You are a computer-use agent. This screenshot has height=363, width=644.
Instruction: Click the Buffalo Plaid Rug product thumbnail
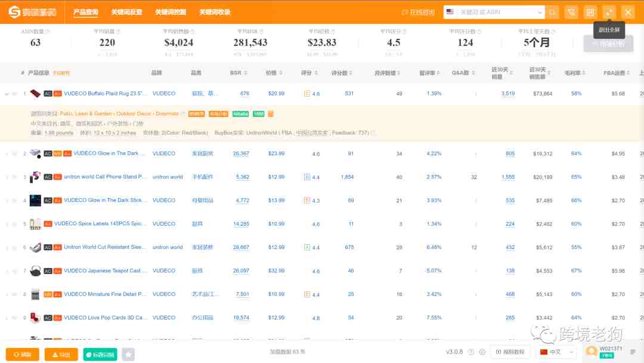pos(35,93)
